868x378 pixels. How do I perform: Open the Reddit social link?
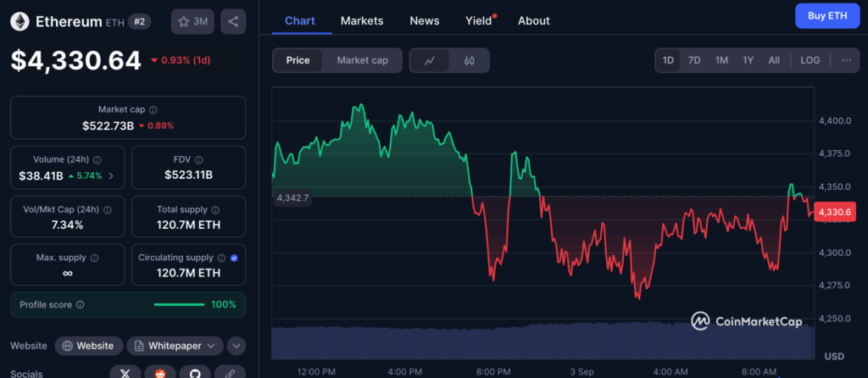(160, 373)
